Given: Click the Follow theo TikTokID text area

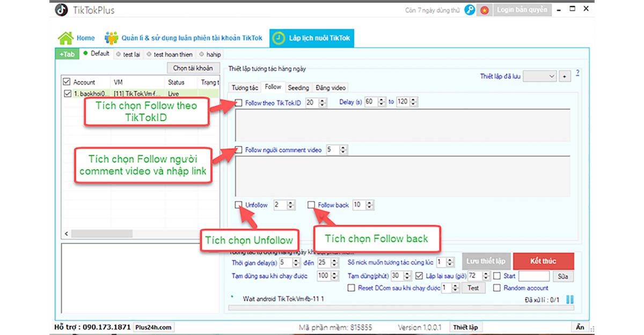Looking at the screenshot, I should pyautogui.click(x=402, y=125).
